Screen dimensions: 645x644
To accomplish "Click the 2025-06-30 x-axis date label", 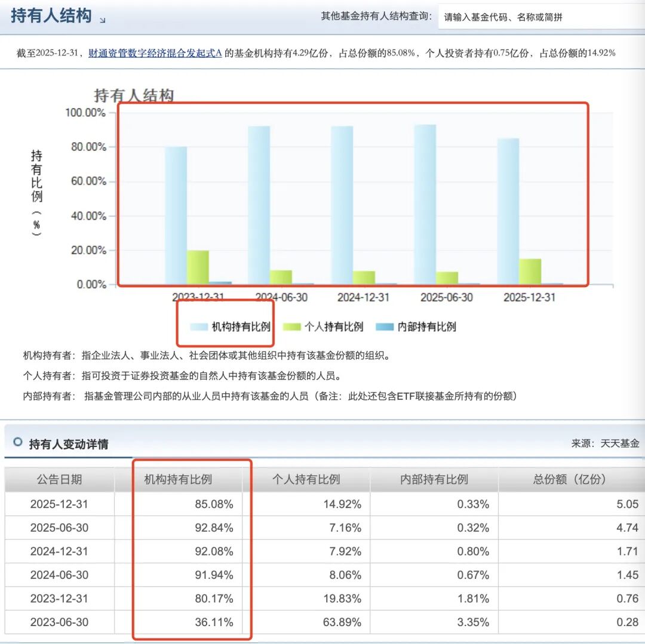I will pos(447,298).
